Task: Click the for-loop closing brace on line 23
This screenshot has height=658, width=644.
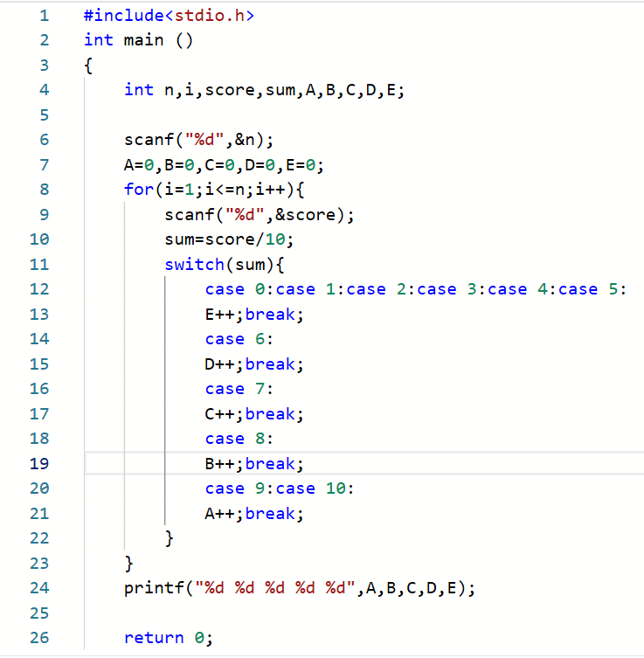Action: [128, 564]
